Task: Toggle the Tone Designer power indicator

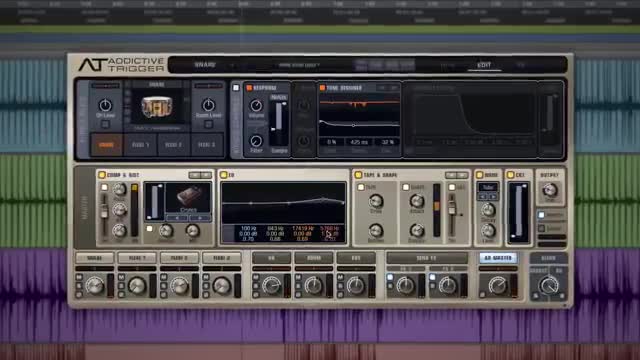Action: click(322, 88)
